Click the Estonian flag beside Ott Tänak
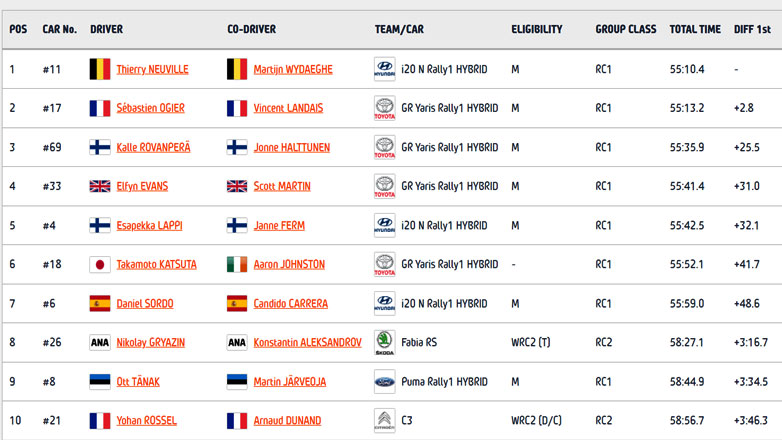Image resolution: width=782 pixels, height=440 pixels. coord(100,381)
